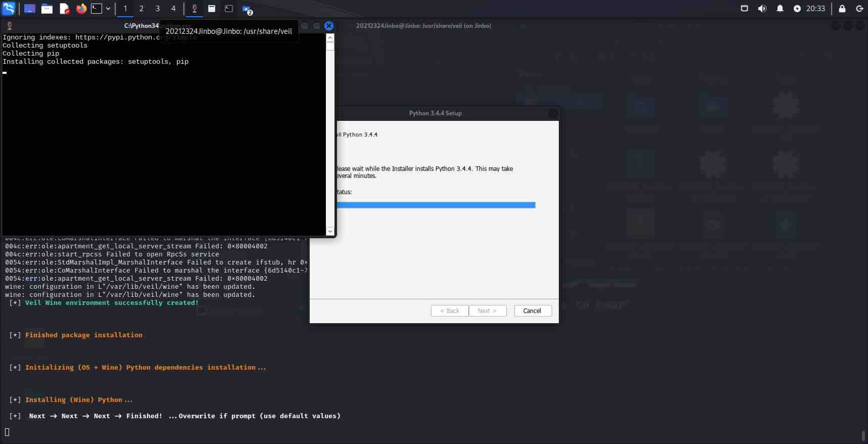Click 'Veil Wine environment successfully created!' line
The height and width of the screenshot is (444, 868).
tap(112, 303)
